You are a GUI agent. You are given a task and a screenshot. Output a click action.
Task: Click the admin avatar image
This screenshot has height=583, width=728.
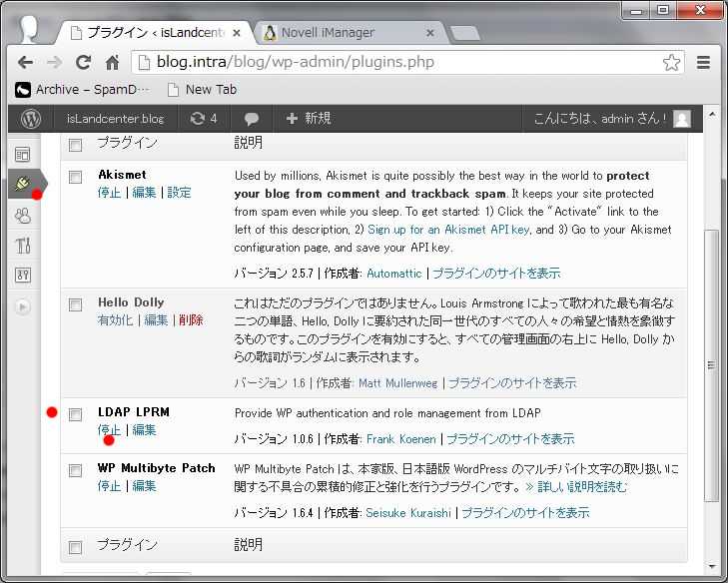coord(682,119)
